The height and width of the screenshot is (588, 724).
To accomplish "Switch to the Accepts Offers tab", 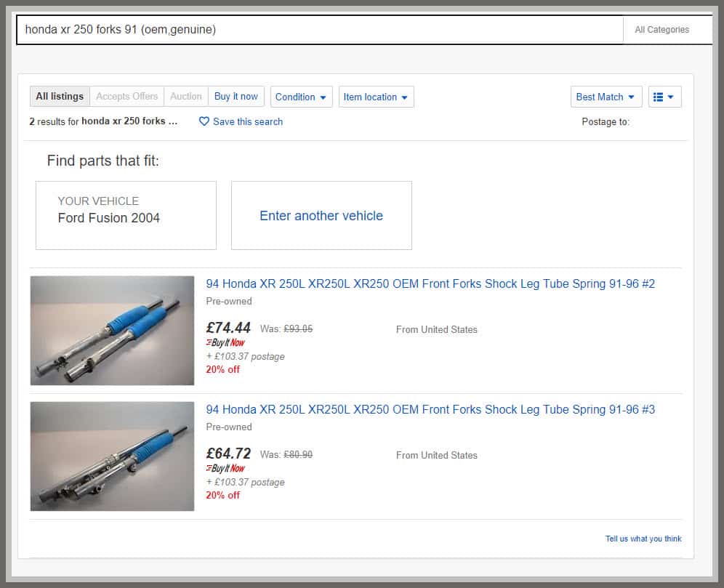I will pyautogui.click(x=127, y=97).
